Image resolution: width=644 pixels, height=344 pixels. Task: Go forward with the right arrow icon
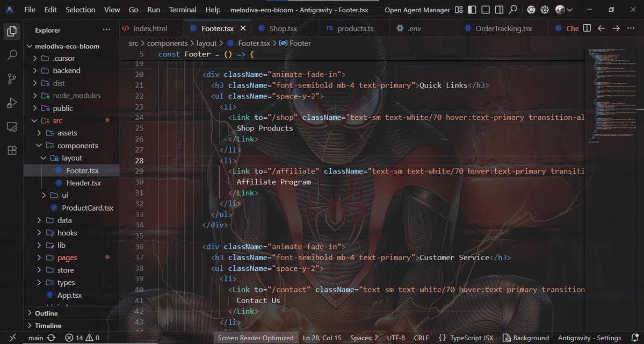tap(616, 28)
